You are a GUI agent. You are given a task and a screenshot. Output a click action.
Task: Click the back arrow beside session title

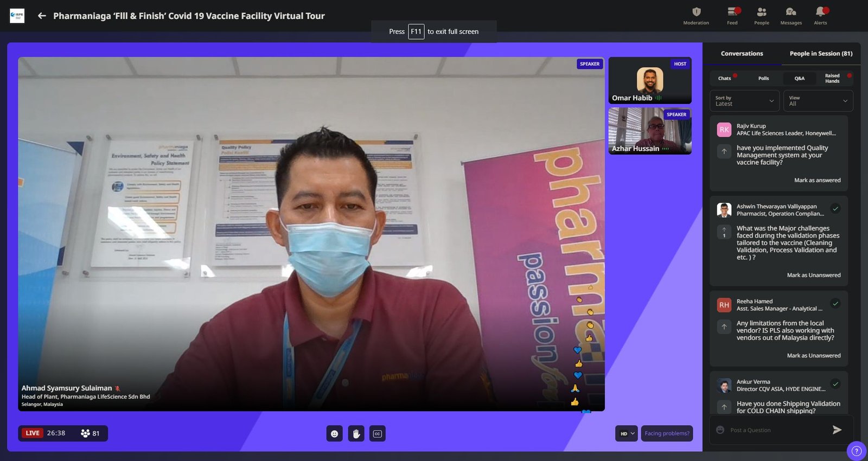42,16
